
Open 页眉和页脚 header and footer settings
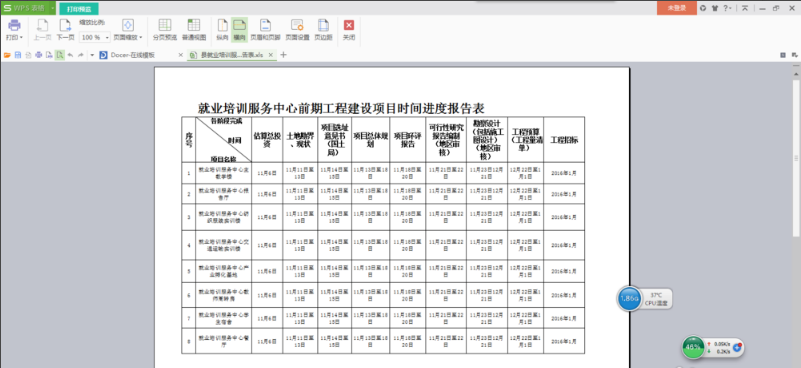click(x=265, y=31)
